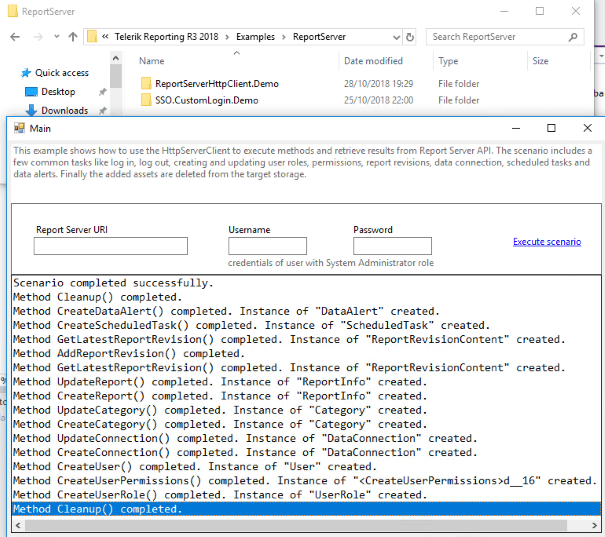This screenshot has width=605, height=537.
Task: Select CreateUserRole() completed log line
Action: point(306,495)
